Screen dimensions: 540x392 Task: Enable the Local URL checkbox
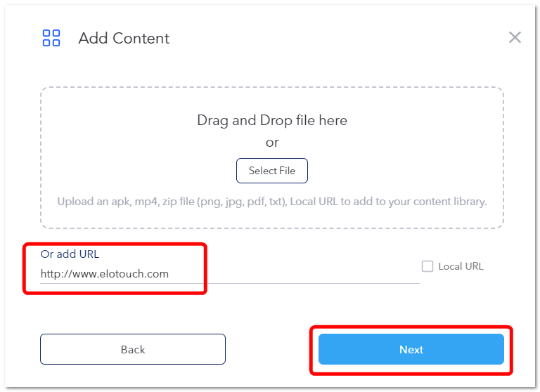click(x=427, y=266)
